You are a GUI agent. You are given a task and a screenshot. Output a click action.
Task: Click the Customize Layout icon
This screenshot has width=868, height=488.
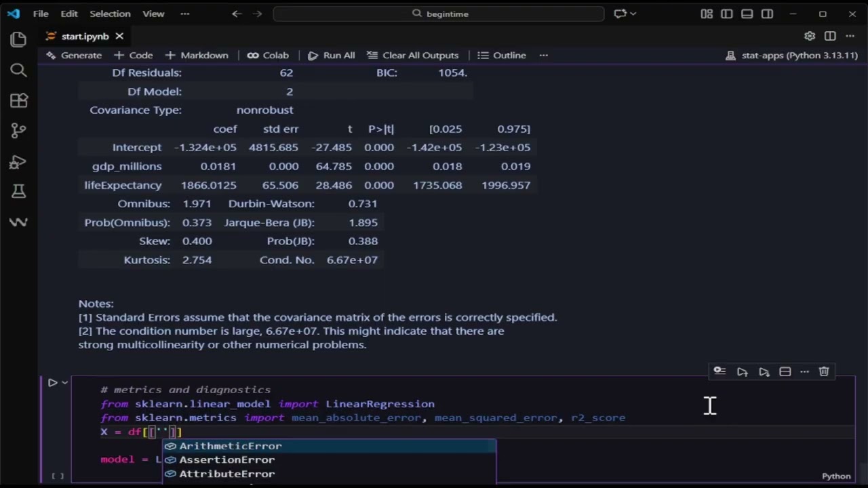coord(707,14)
